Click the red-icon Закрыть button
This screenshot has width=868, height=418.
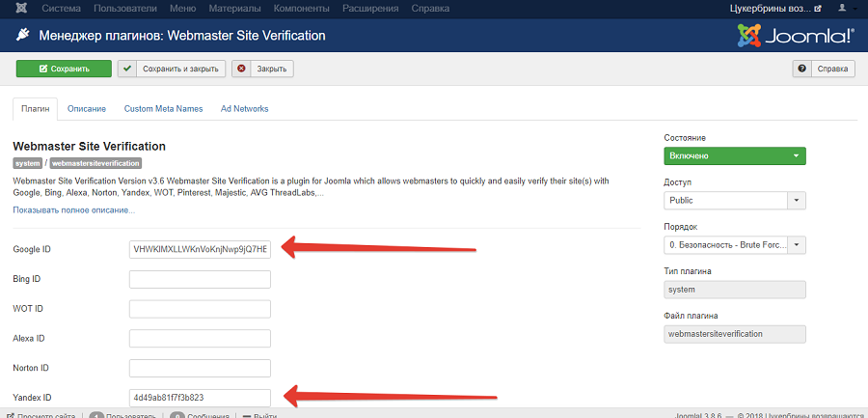click(x=262, y=69)
